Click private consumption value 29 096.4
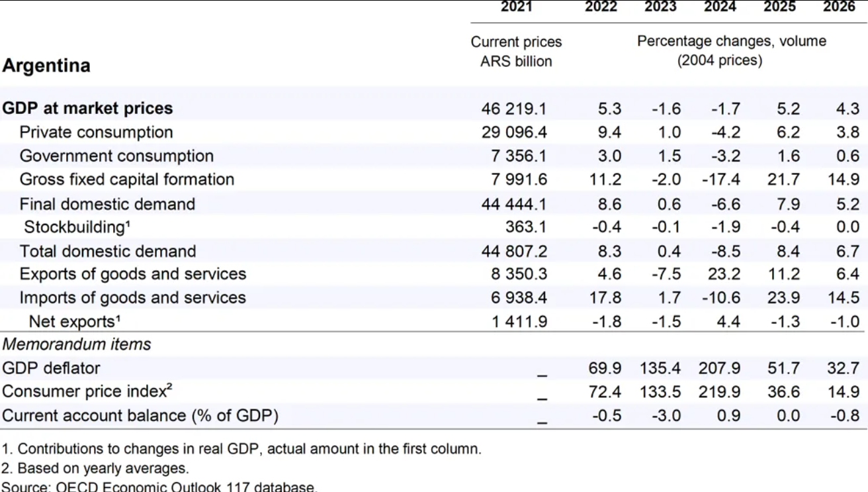 tap(514, 132)
